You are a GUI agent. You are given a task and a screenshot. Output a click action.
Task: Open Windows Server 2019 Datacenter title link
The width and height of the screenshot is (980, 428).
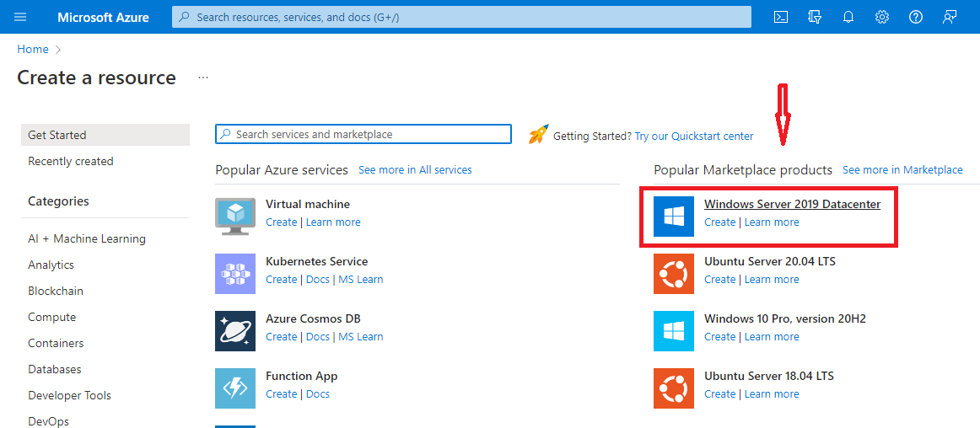click(792, 205)
